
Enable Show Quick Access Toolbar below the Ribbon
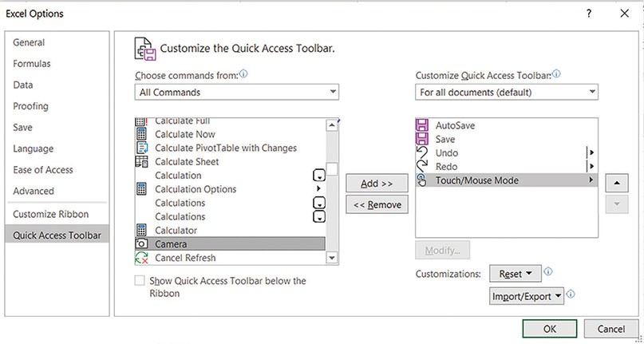coord(140,280)
